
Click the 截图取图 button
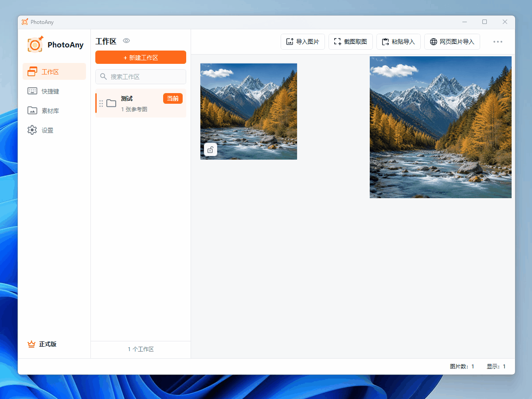click(x=351, y=42)
